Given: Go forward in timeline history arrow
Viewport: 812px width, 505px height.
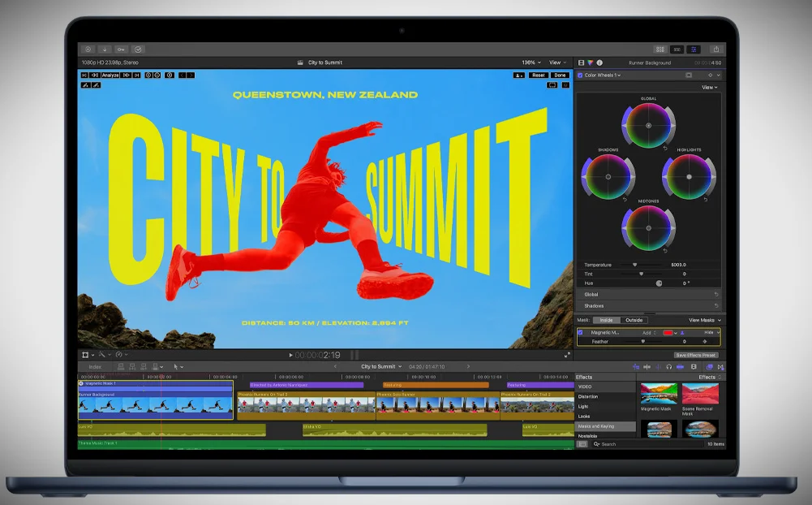Looking at the screenshot, I should click(x=468, y=366).
